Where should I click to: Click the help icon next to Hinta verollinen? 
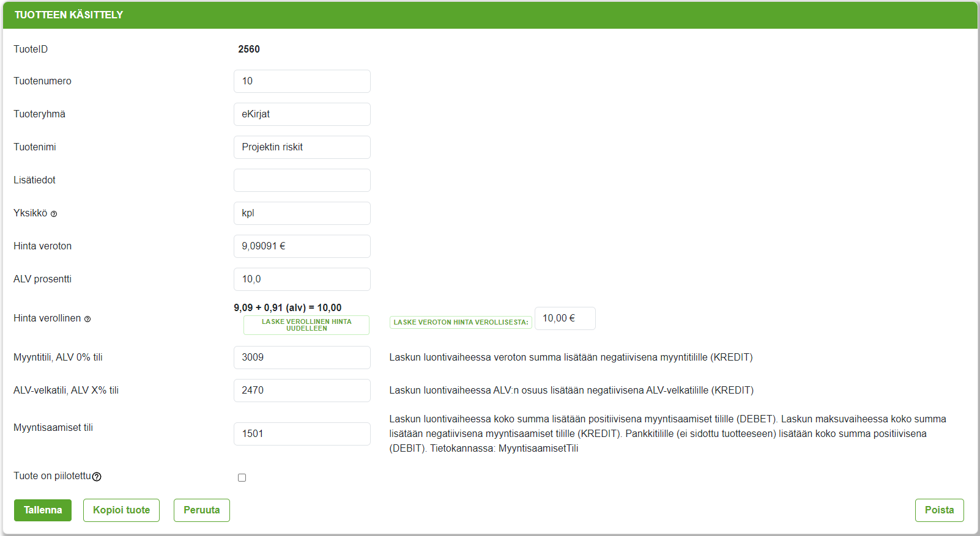[87, 319]
